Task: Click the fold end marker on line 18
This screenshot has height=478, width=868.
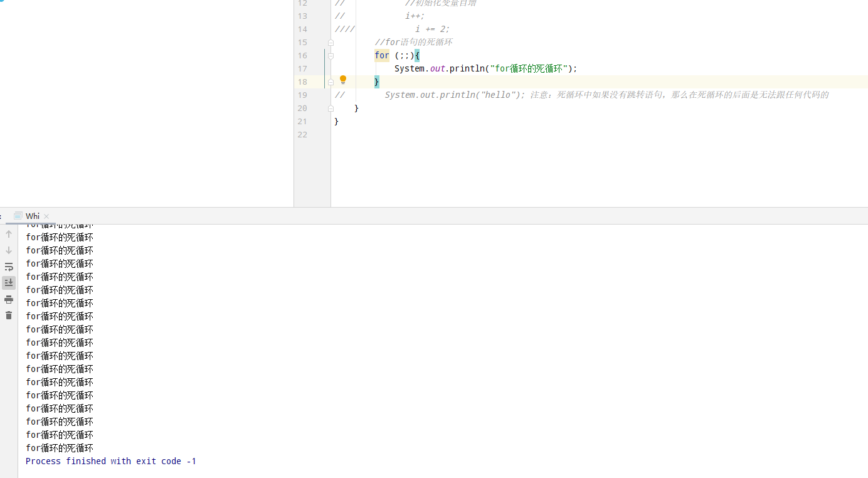Action: (331, 82)
